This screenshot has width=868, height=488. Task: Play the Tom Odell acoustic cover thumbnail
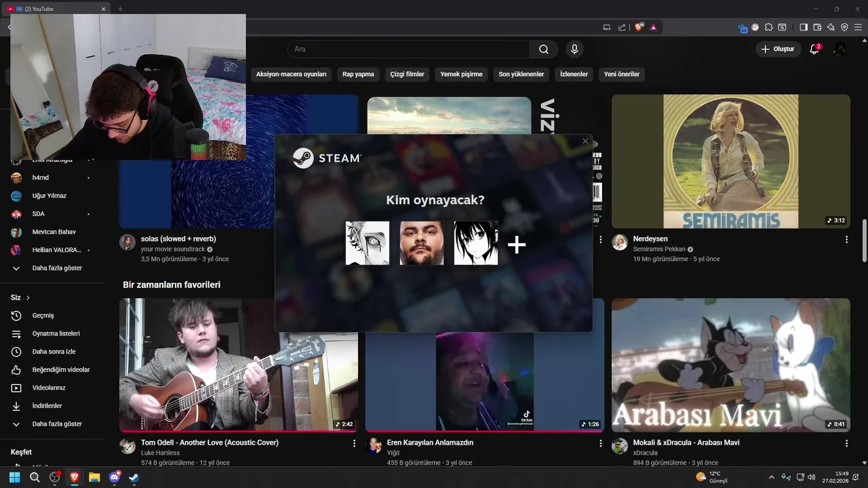coord(239,365)
